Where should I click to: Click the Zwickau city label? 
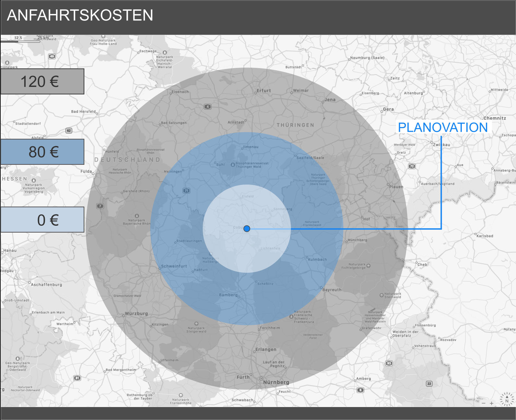click(x=441, y=145)
